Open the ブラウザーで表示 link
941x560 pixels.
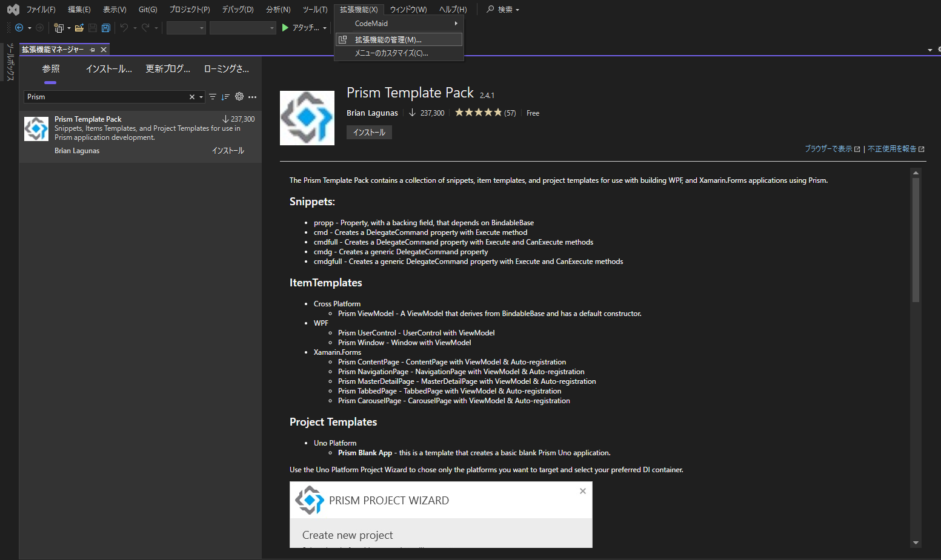[832, 149]
